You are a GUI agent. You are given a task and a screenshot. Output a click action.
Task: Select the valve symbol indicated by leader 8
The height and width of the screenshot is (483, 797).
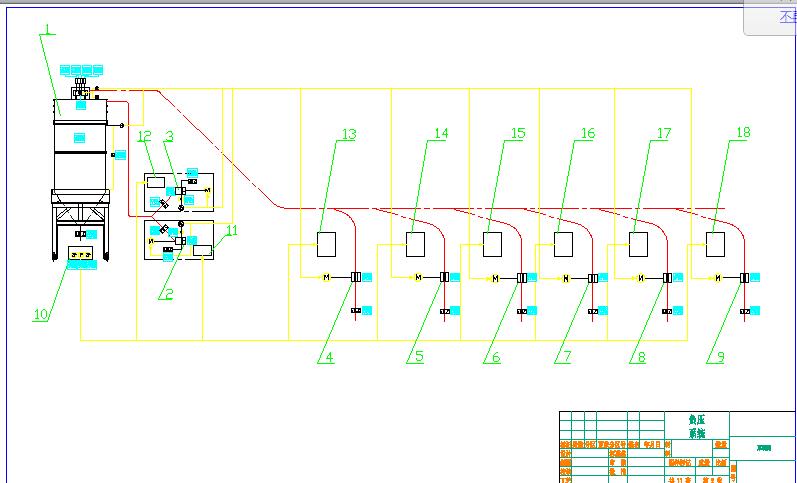(x=667, y=278)
